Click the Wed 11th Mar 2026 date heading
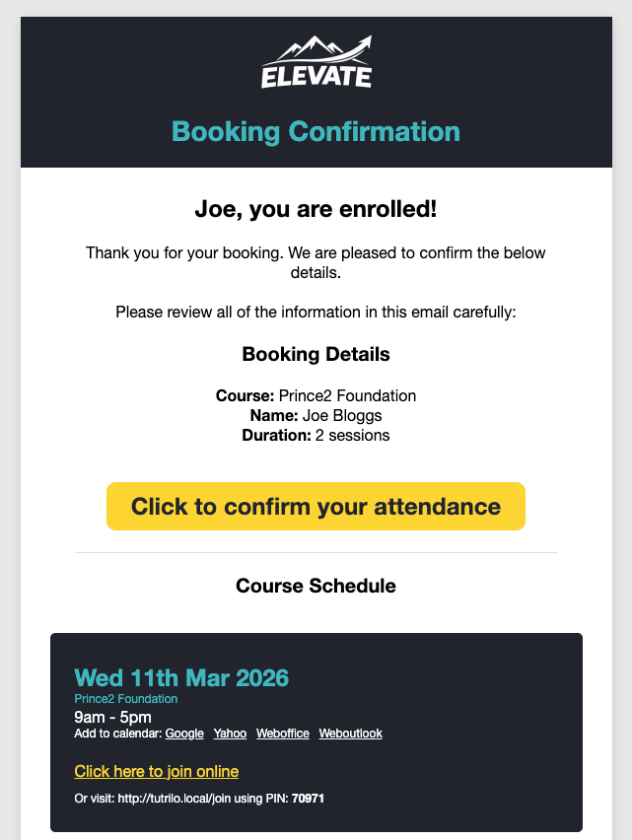The height and width of the screenshot is (840, 632). (x=181, y=678)
